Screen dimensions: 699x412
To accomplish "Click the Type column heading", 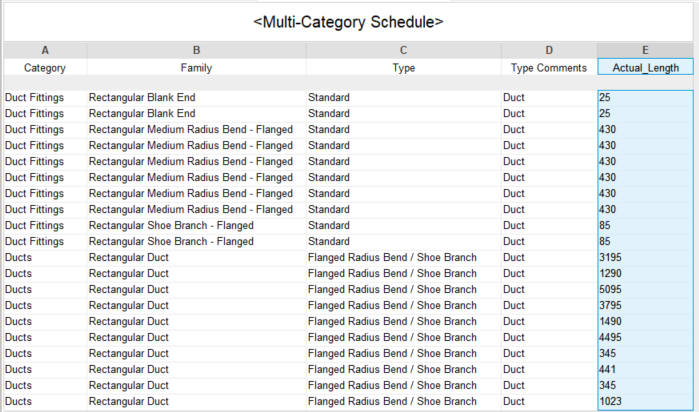I will (x=403, y=68).
